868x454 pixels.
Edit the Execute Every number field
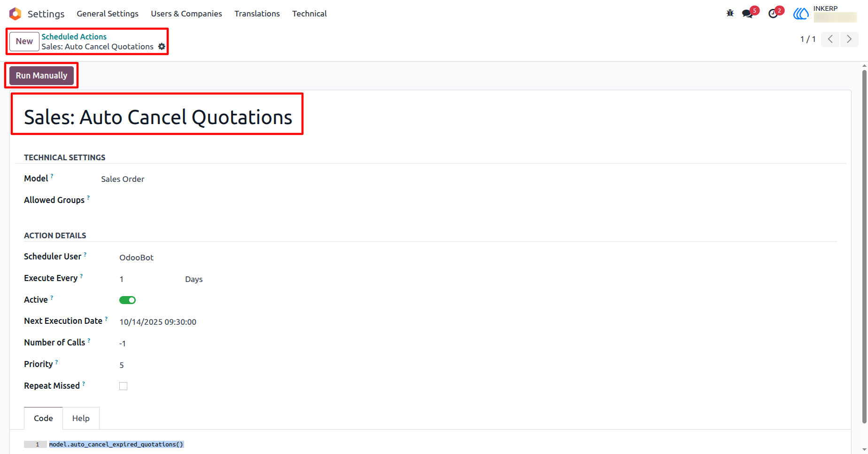[121, 279]
